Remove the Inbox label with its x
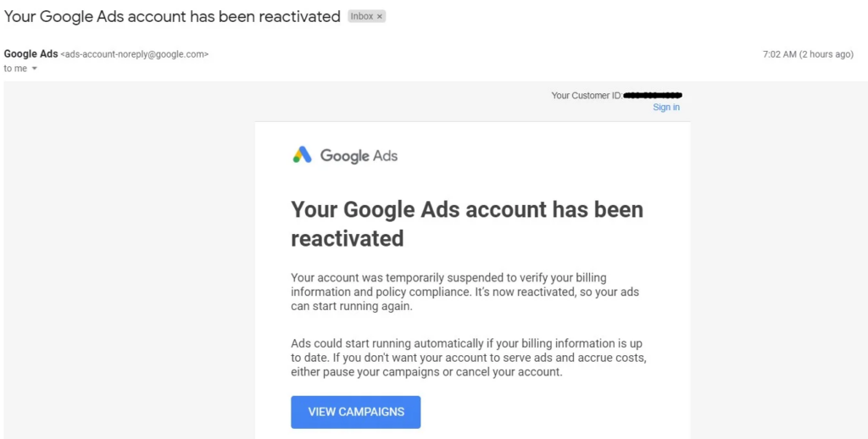 pyautogui.click(x=380, y=17)
